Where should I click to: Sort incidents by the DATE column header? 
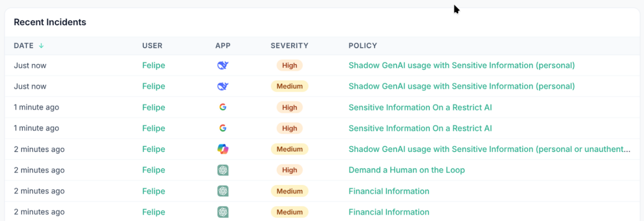coord(24,45)
